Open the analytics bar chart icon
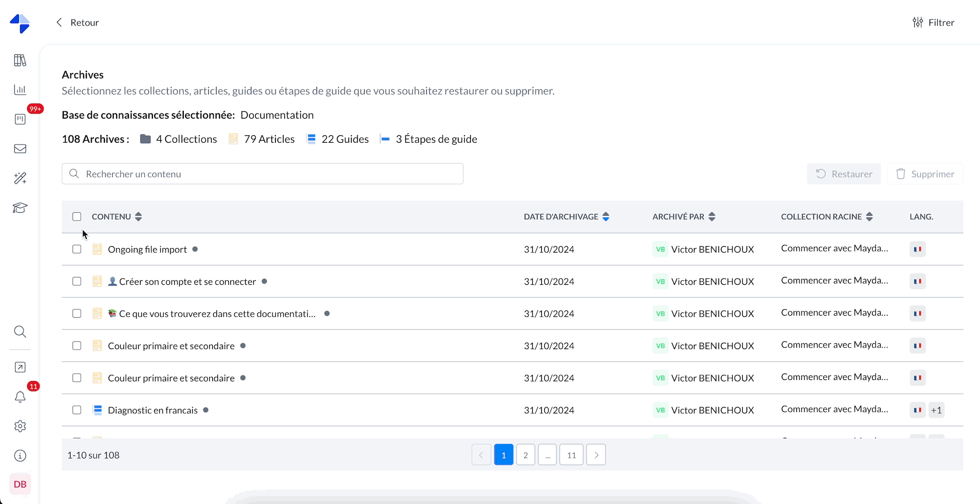The height and width of the screenshot is (504, 980). click(x=20, y=90)
